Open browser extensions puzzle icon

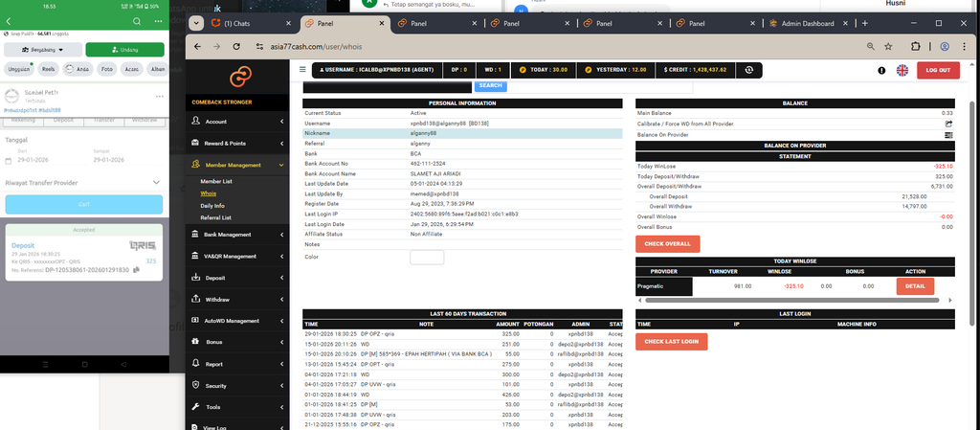coord(916,46)
